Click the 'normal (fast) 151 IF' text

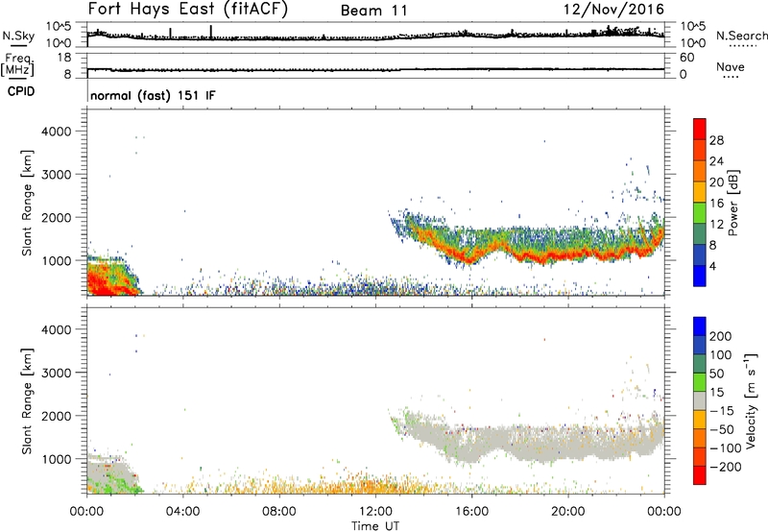153,95
